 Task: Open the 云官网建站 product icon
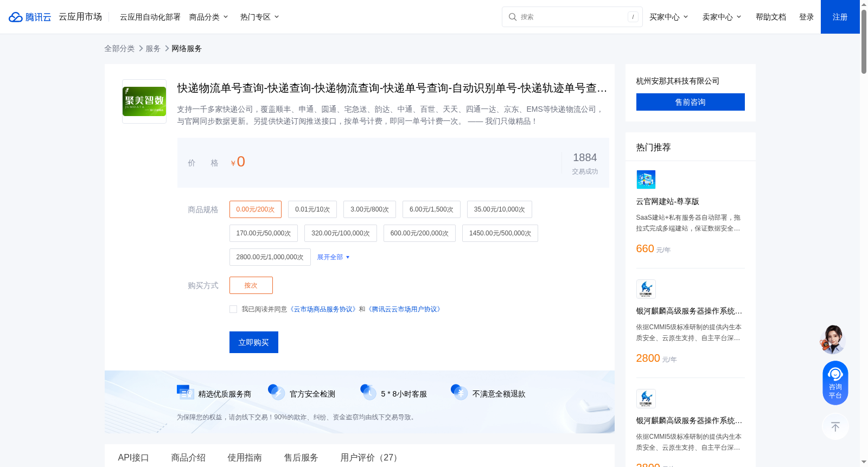pos(646,180)
